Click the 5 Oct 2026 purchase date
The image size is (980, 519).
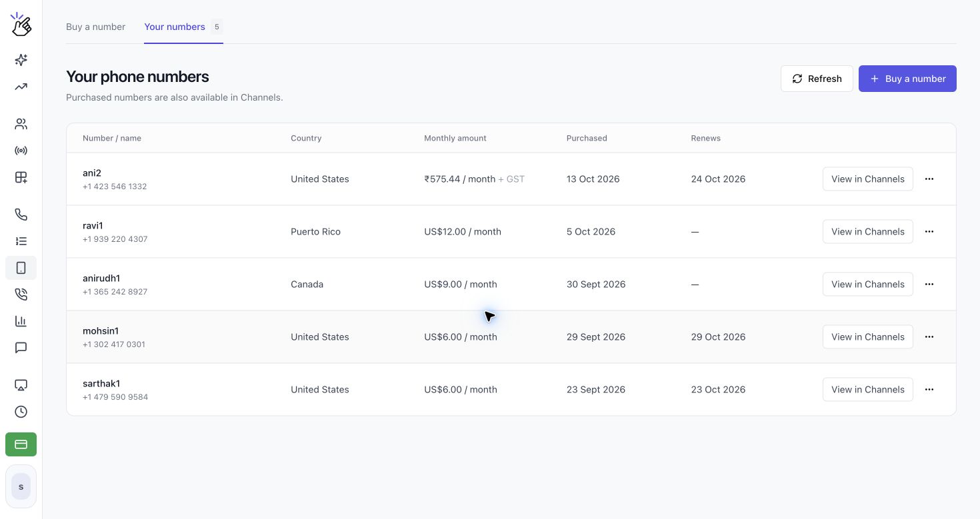tap(591, 232)
